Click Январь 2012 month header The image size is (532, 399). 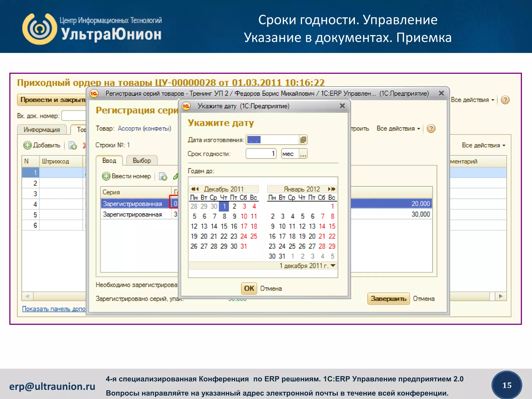click(302, 189)
